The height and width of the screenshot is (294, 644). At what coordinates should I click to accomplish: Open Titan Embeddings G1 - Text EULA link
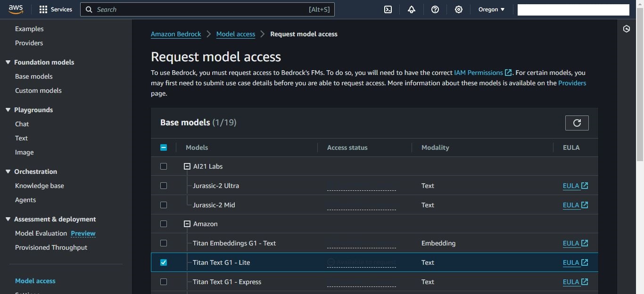pos(575,243)
